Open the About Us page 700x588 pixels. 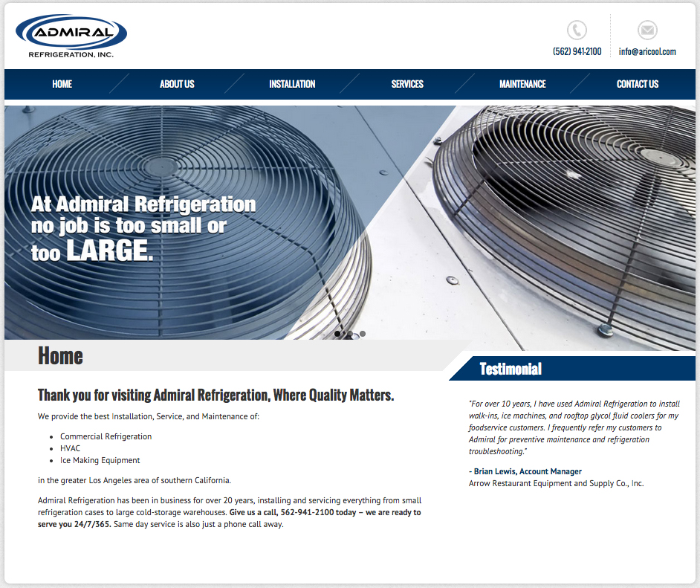pos(178,84)
